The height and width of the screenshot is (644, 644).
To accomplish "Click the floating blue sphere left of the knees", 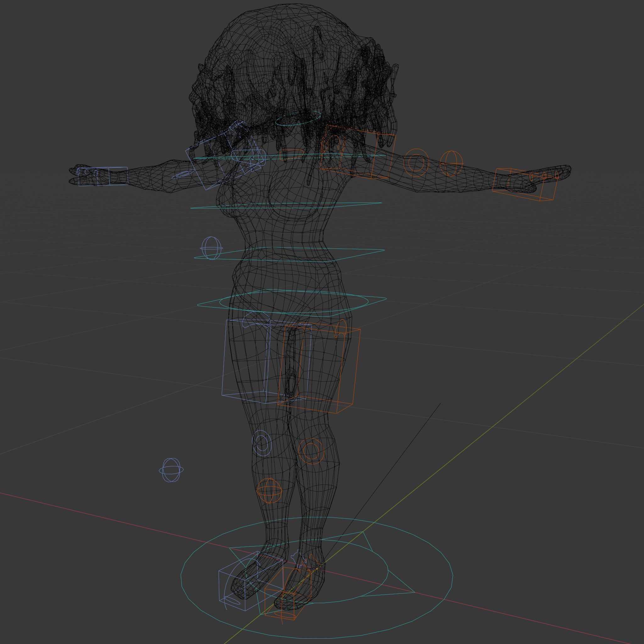I will point(171,470).
